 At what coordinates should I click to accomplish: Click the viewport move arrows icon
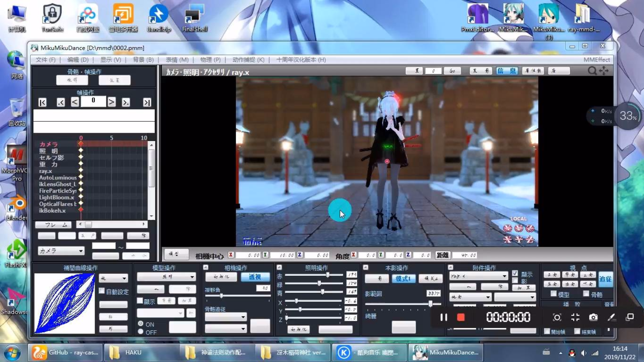click(604, 71)
